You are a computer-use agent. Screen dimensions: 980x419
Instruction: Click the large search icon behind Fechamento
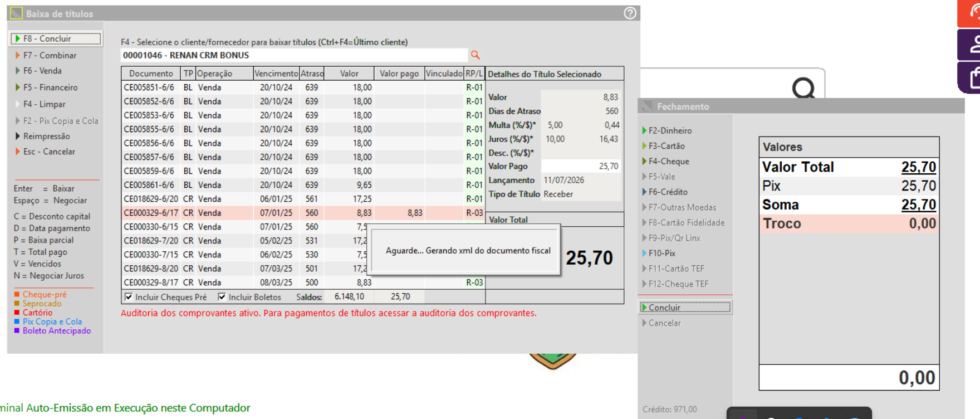803,88
